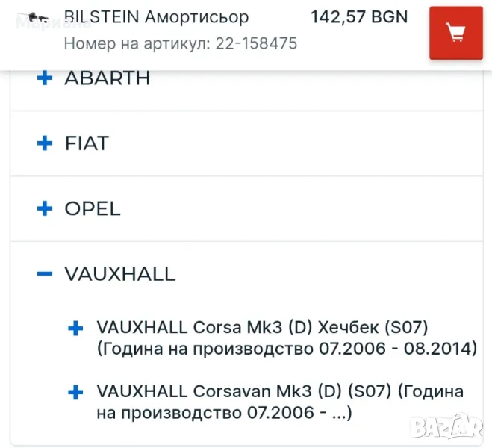
Task: Click the Bazar watermark logo
Action: tap(451, 428)
